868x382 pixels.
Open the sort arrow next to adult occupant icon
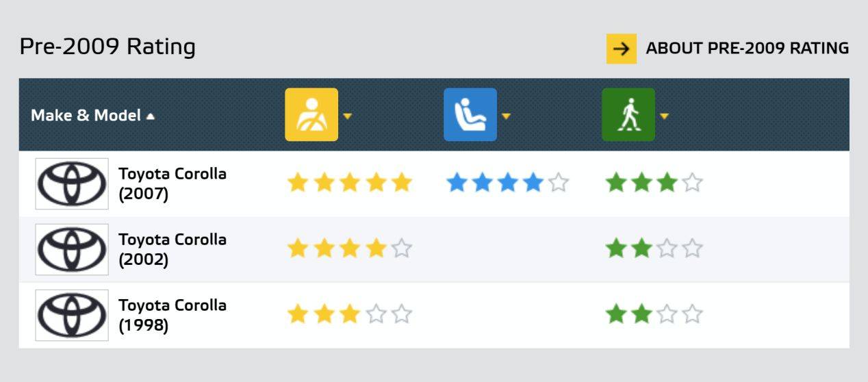point(347,116)
